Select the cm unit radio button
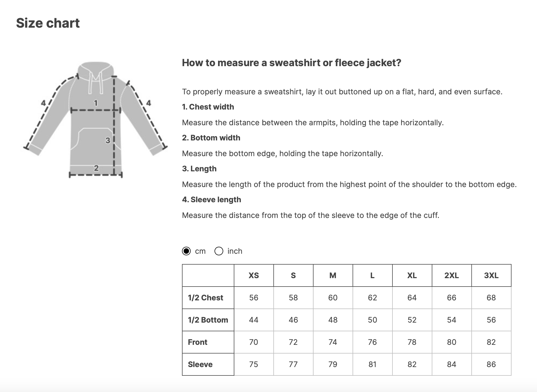The image size is (537, 392). coord(186,251)
